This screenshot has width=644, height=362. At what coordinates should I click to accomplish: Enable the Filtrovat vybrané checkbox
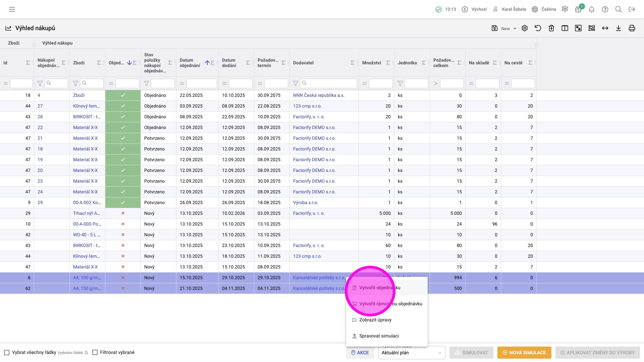point(95,353)
